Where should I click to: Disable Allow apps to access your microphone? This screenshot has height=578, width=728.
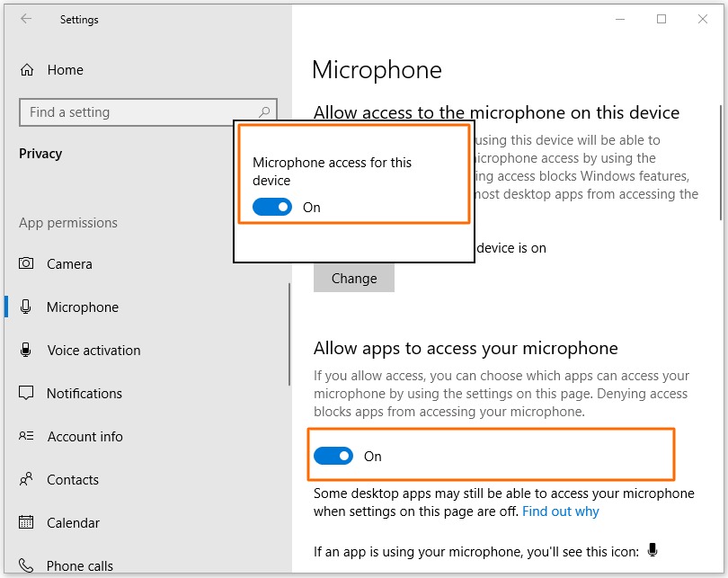click(x=333, y=456)
